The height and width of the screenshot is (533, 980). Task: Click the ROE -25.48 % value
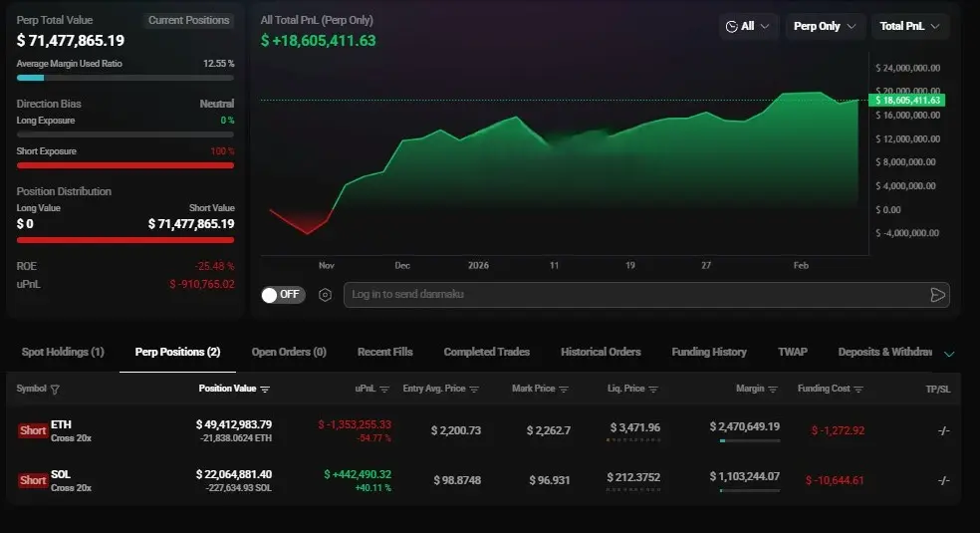pos(214,266)
